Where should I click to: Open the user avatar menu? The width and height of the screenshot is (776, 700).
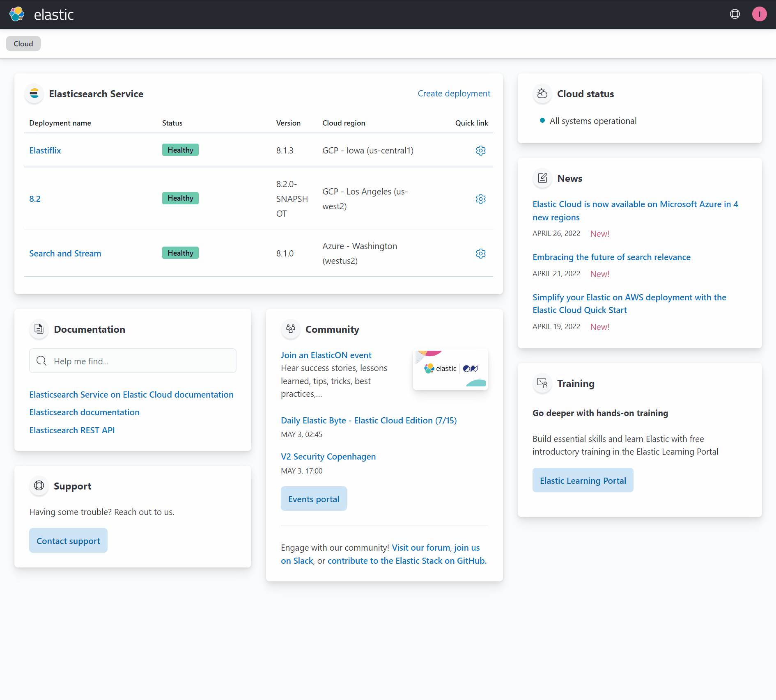click(x=759, y=14)
